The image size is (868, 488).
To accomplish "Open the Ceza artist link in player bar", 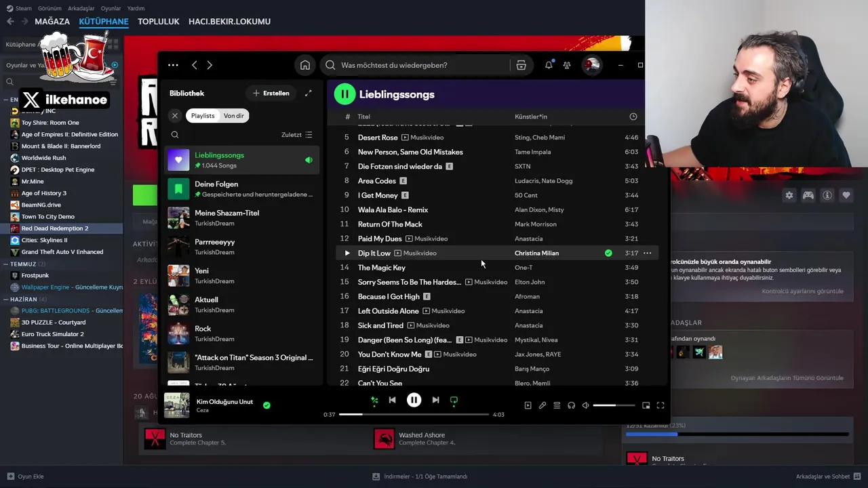I will [203, 410].
